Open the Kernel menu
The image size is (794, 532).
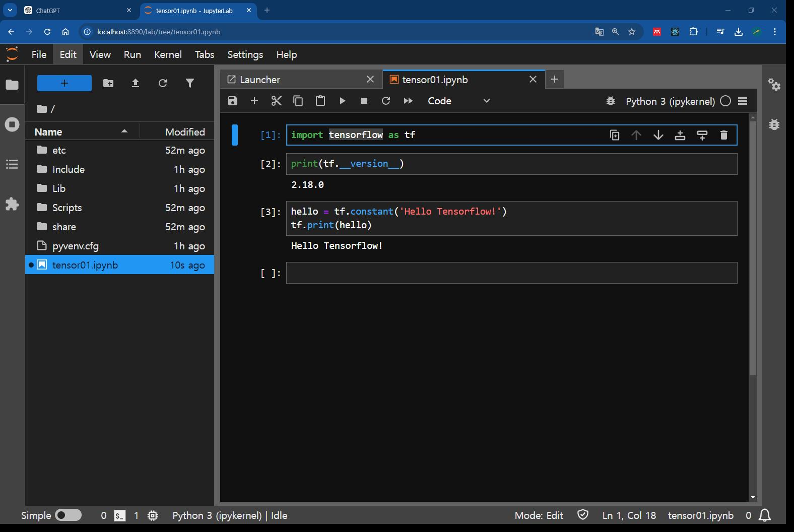(168, 54)
